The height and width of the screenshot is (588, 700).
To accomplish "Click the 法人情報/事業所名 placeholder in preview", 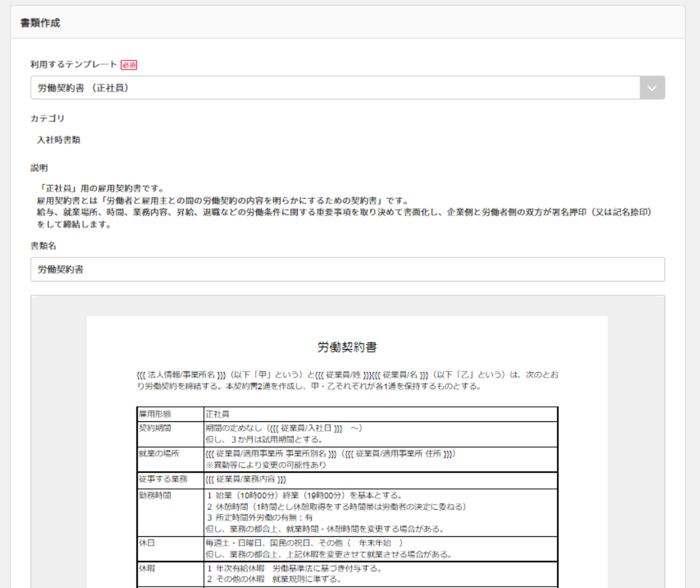I will [x=181, y=375].
